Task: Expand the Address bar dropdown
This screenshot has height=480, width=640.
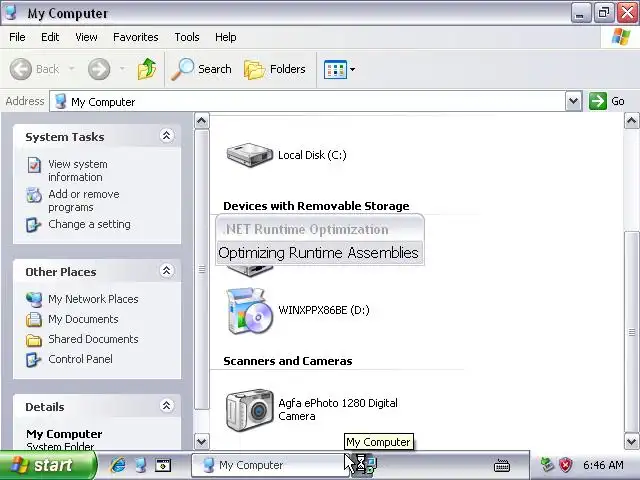Action: (573, 101)
